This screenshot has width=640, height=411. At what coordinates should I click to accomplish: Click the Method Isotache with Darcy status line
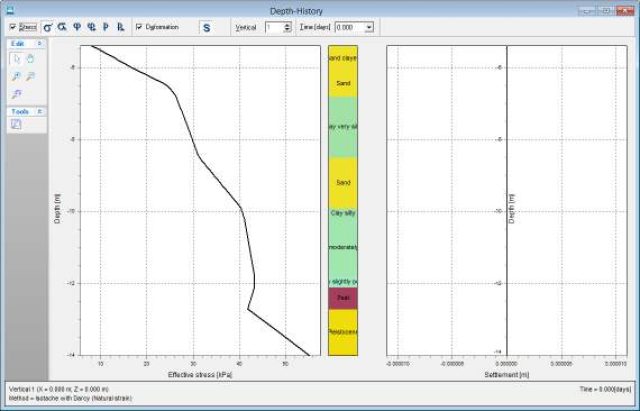[70, 398]
